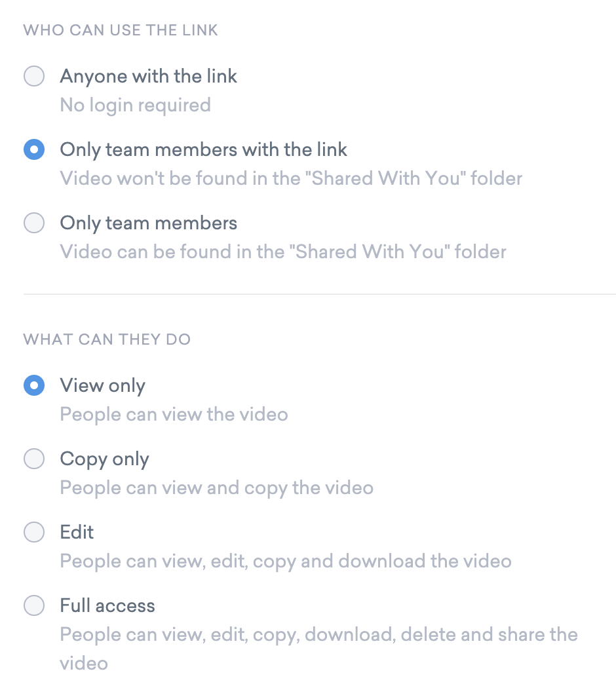616x688 pixels.
Task: Select the Full access permission
Action: pyautogui.click(x=34, y=605)
